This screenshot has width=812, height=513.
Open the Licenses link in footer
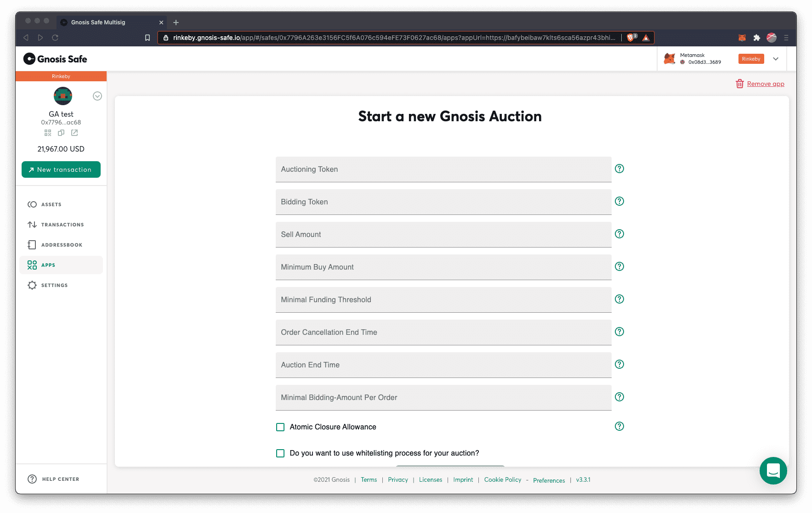[431, 479]
